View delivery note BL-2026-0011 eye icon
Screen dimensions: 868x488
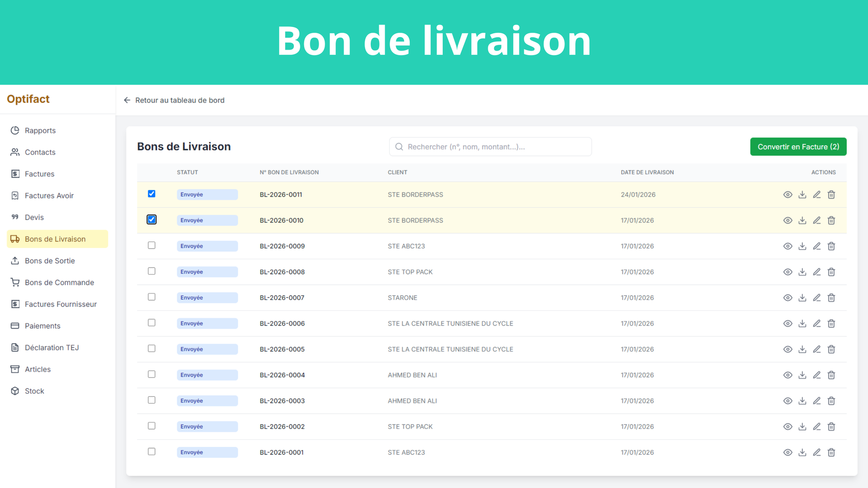pyautogui.click(x=788, y=195)
